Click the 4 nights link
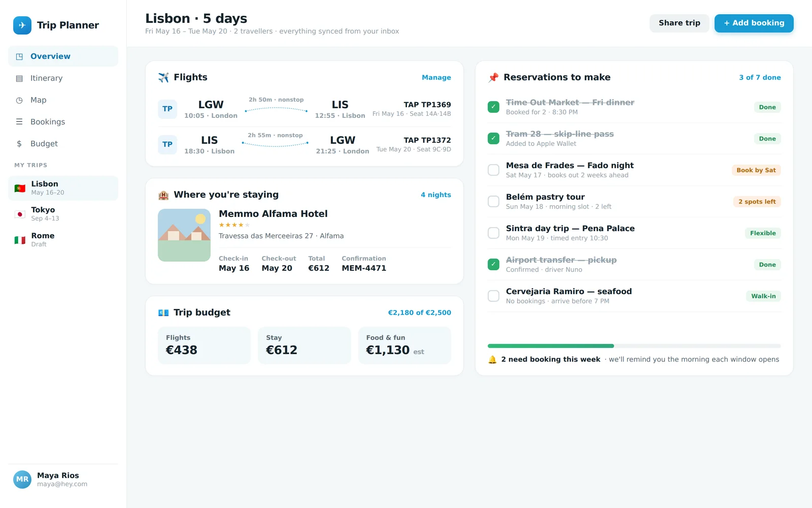The height and width of the screenshot is (508, 812). pyautogui.click(x=436, y=195)
